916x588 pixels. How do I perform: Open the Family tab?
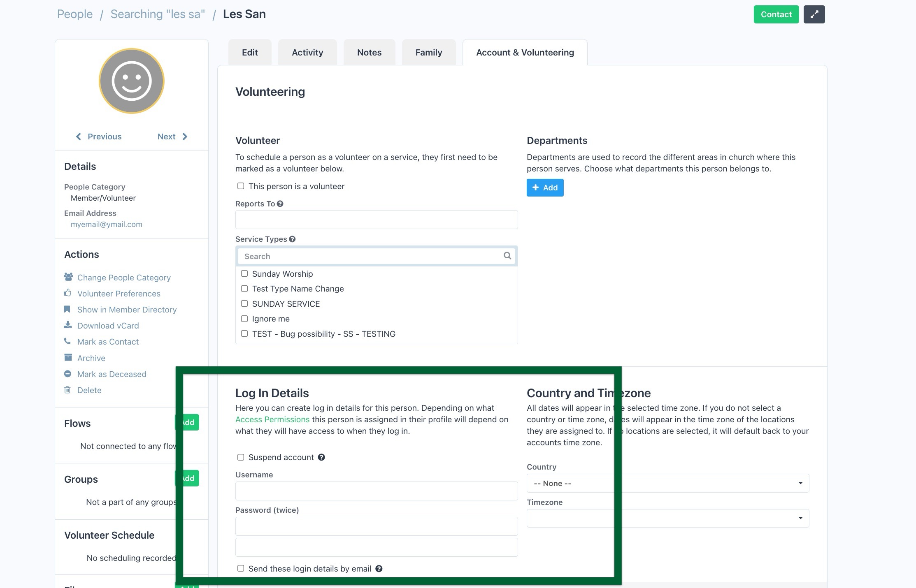[428, 52]
